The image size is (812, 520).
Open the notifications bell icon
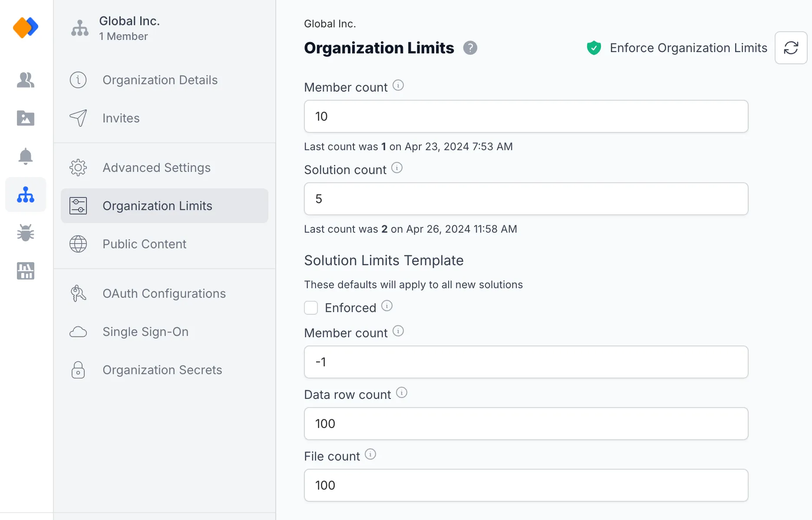pos(26,156)
